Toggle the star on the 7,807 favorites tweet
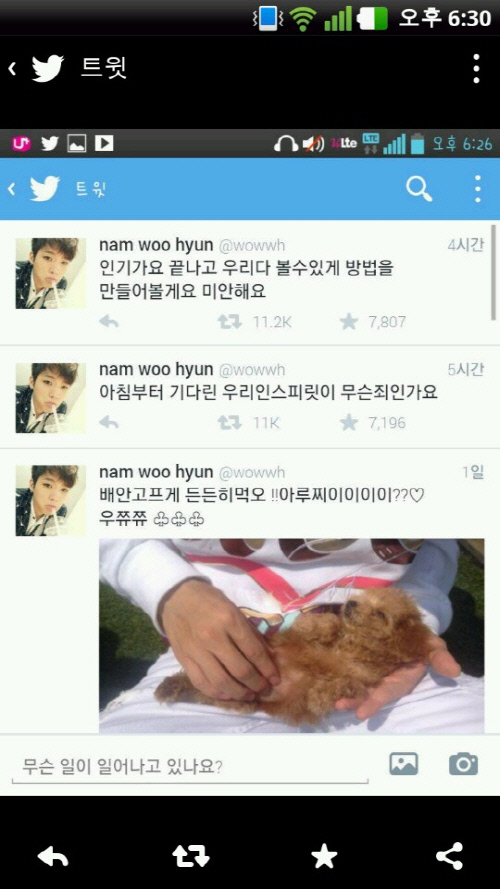This screenshot has height=889, width=500. click(x=349, y=322)
